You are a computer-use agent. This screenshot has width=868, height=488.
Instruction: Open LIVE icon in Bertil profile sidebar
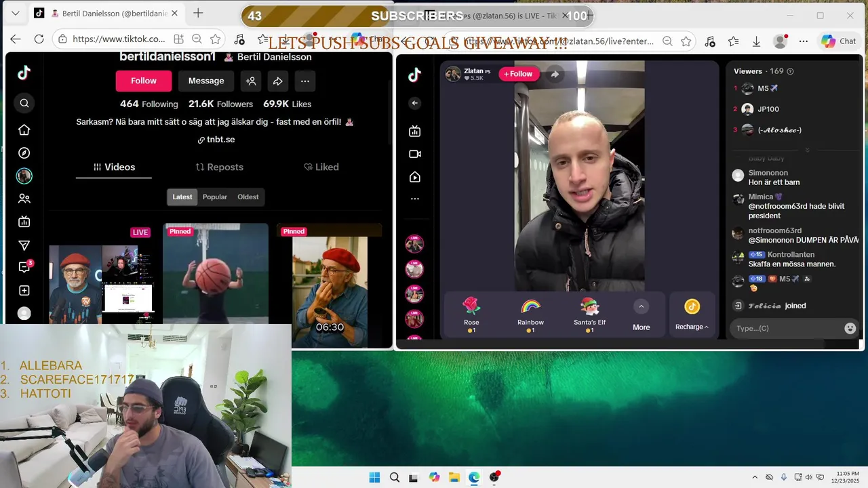pos(24,222)
